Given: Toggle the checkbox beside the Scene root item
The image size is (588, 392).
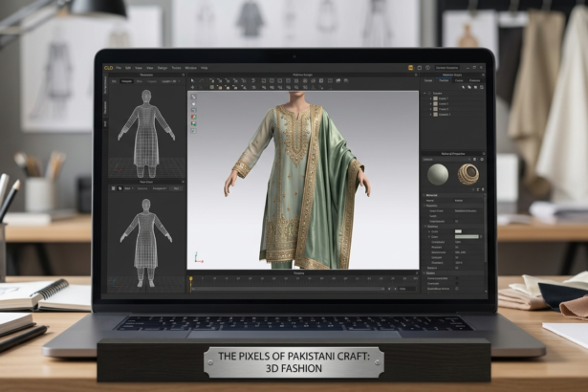Looking at the screenshot, I should 429,92.
